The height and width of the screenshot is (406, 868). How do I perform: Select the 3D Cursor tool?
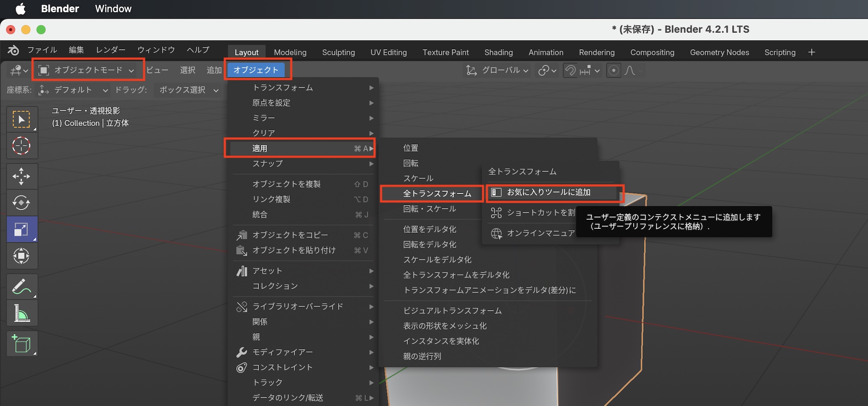[x=21, y=146]
